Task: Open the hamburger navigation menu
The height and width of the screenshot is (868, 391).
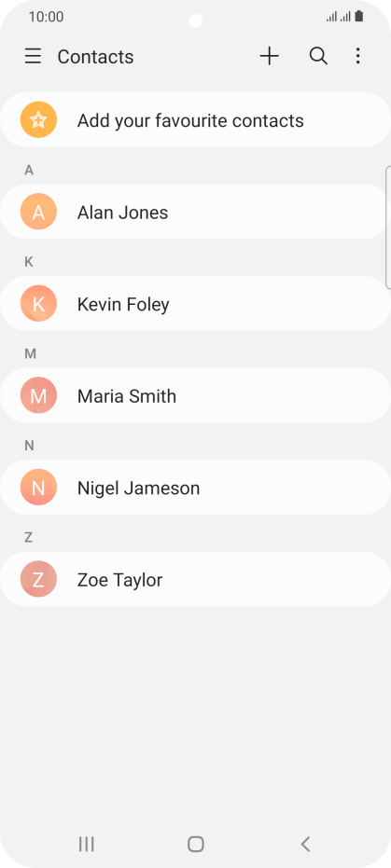Action: (x=34, y=56)
